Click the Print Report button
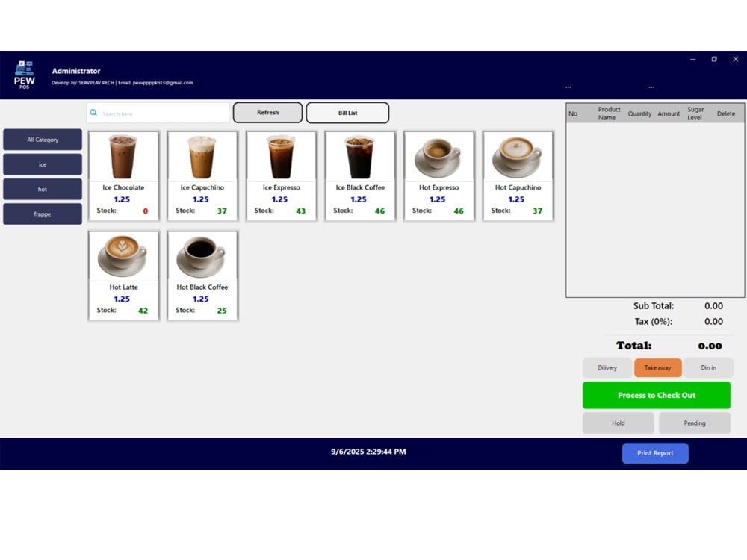This screenshot has width=747, height=560. 655,453
